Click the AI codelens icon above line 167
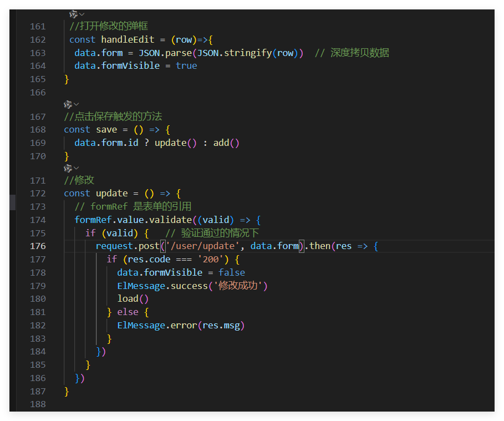504x421 pixels. click(68, 104)
